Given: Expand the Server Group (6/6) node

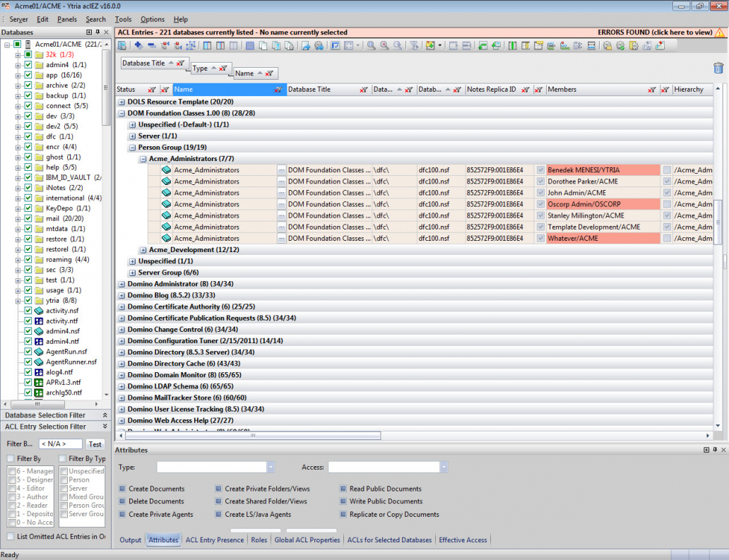Looking at the screenshot, I should 133,273.
